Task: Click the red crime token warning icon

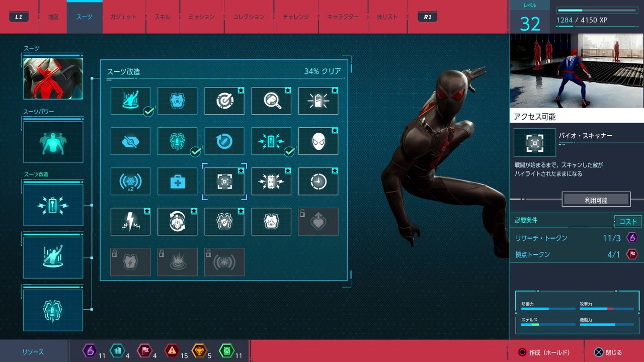Action: pyautogui.click(x=172, y=350)
